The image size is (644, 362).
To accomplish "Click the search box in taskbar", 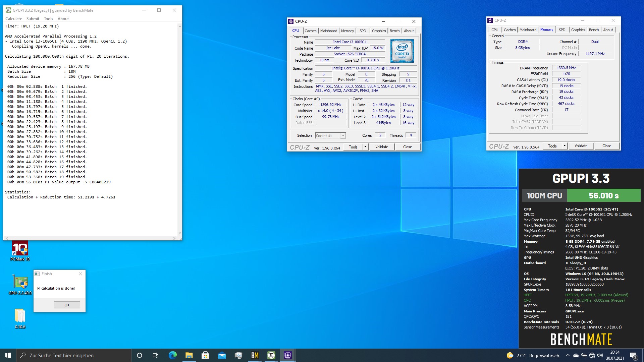I will click(74, 355).
